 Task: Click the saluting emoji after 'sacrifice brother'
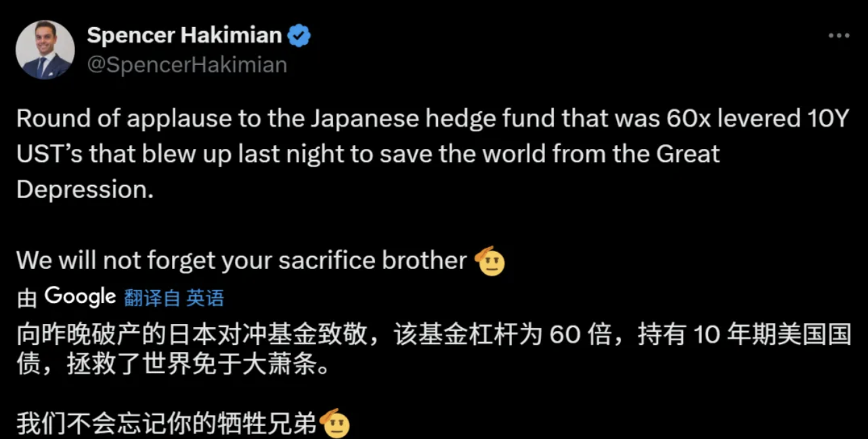pyautogui.click(x=491, y=261)
